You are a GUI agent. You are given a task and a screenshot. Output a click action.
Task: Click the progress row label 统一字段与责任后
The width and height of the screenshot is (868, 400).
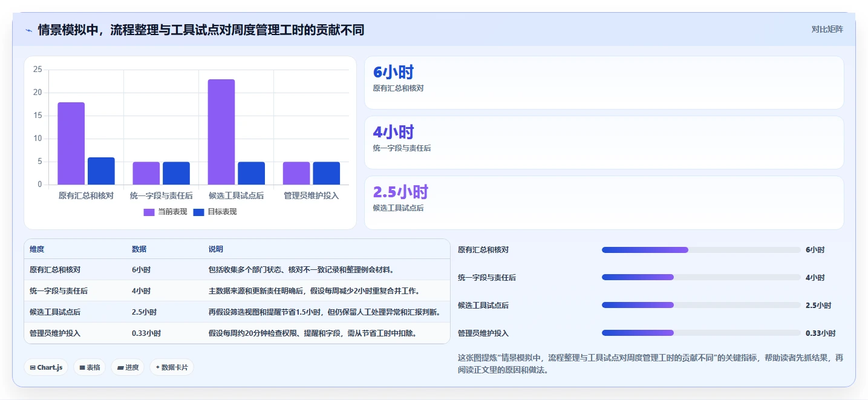[x=487, y=278]
